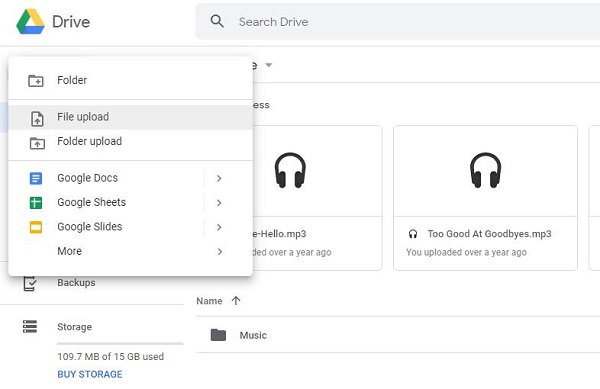The height and width of the screenshot is (389, 600).
Task: Click 'You uploaded over a year ago' text
Action: [x=466, y=252]
